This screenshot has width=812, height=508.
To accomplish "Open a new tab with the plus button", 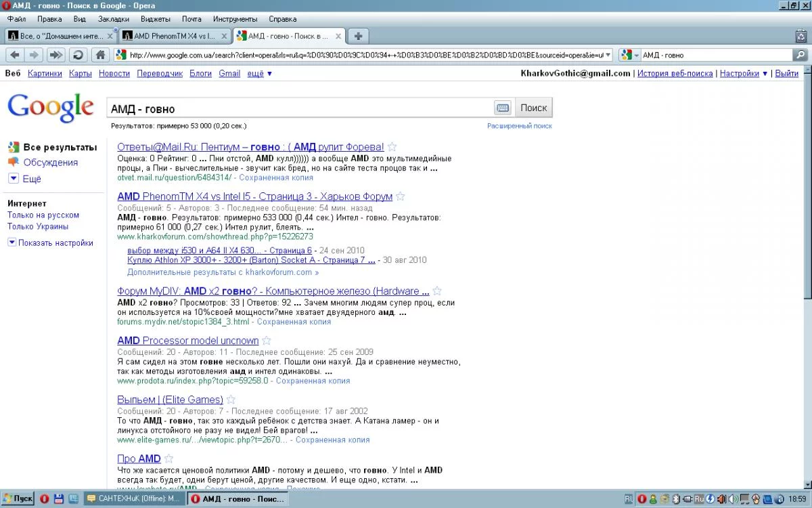I will 358,36.
